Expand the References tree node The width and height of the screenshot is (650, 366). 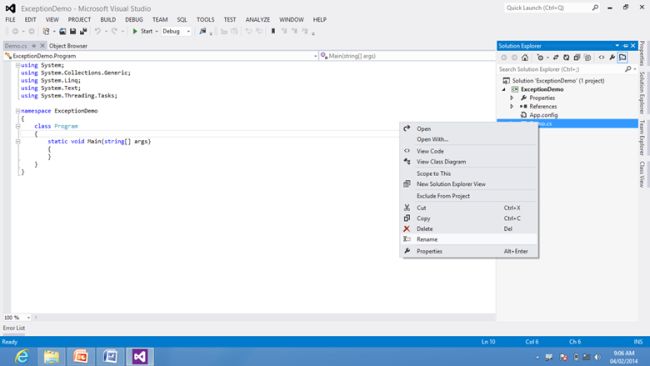pyautogui.click(x=512, y=107)
